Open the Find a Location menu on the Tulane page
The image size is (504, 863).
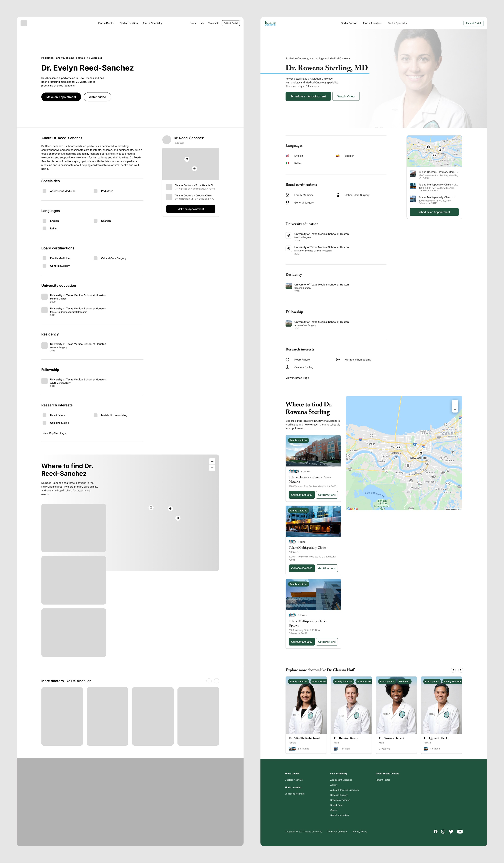click(372, 23)
